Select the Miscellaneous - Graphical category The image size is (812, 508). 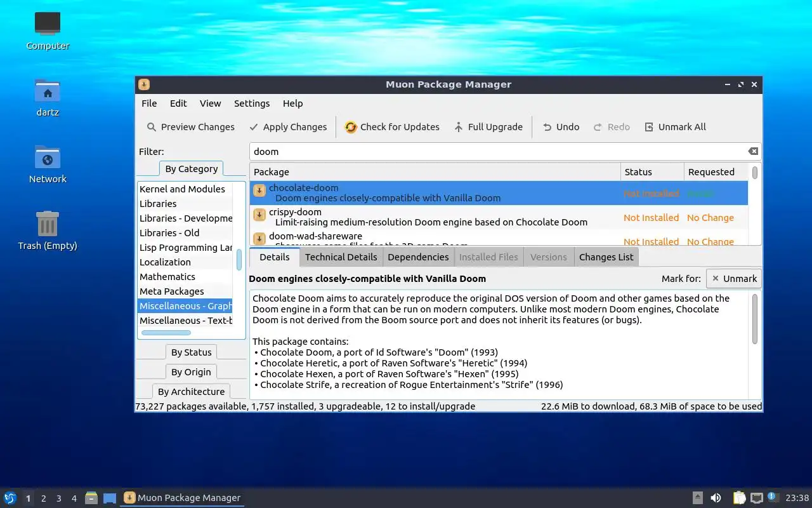coord(185,306)
